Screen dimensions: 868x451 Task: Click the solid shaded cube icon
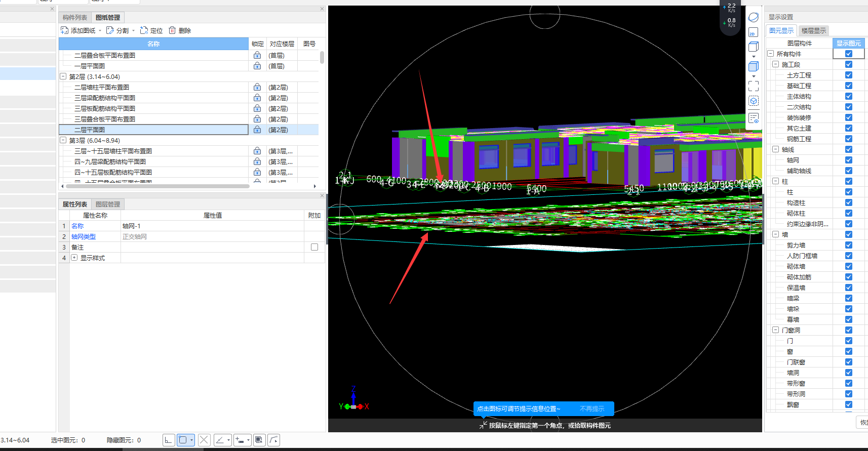click(754, 66)
